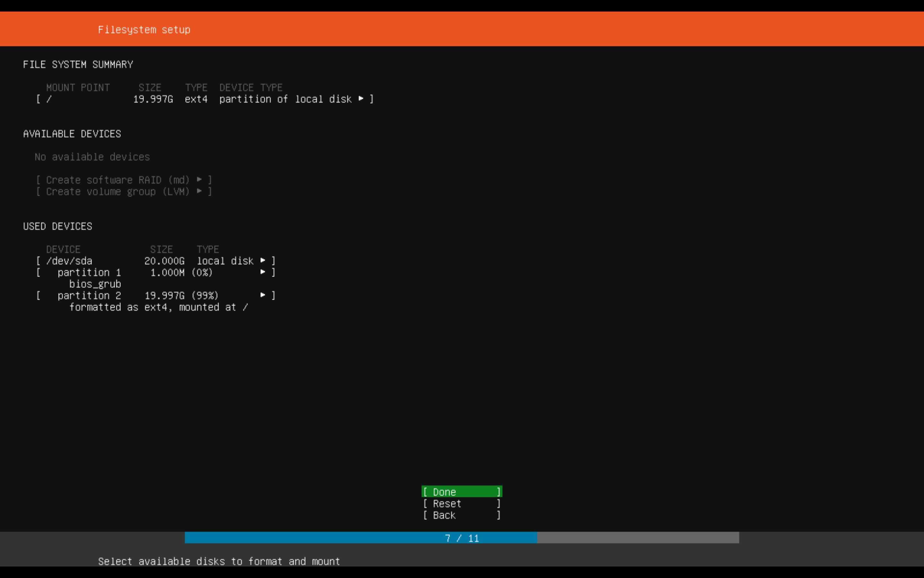Select Create volume group (LVM) option
The height and width of the screenshot is (578, 924).
(x=124, y=191)
